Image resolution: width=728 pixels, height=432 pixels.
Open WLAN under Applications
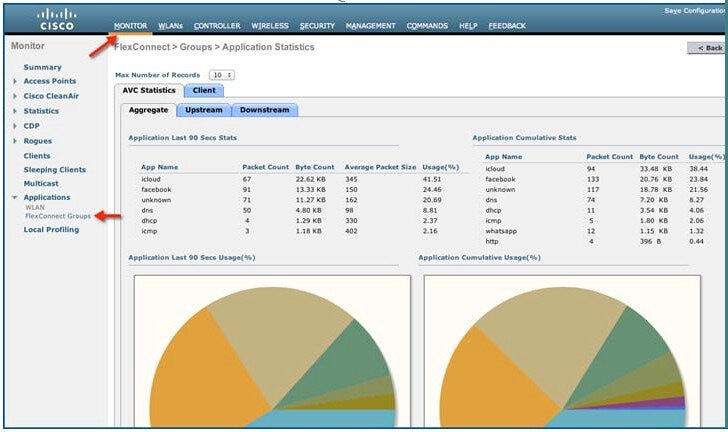tap(35, 208)
